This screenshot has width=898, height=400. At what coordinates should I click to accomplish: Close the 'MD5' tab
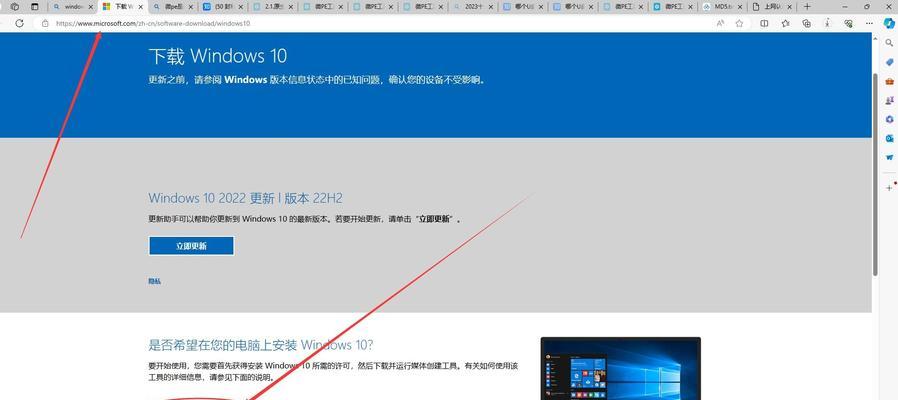click(739, 7)
